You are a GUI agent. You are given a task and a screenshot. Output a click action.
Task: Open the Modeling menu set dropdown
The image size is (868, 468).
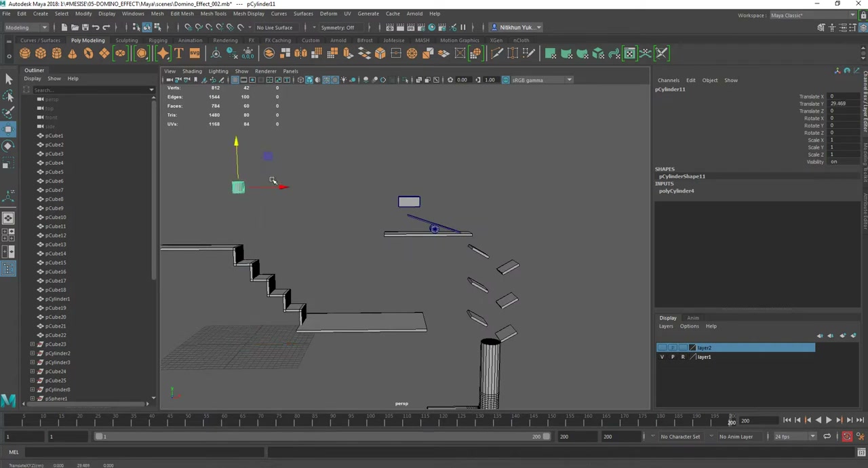click(x=26, y=27)
